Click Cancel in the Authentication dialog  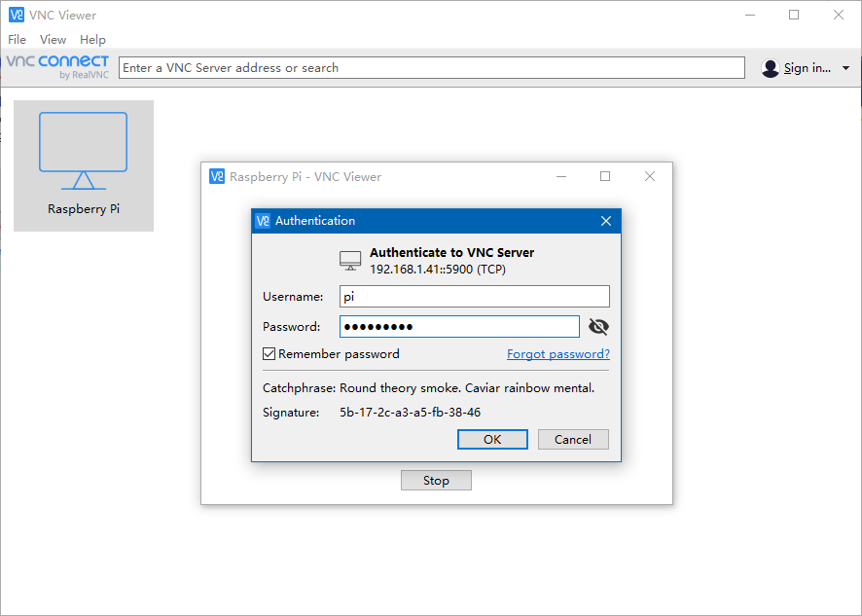pos(573,440)
